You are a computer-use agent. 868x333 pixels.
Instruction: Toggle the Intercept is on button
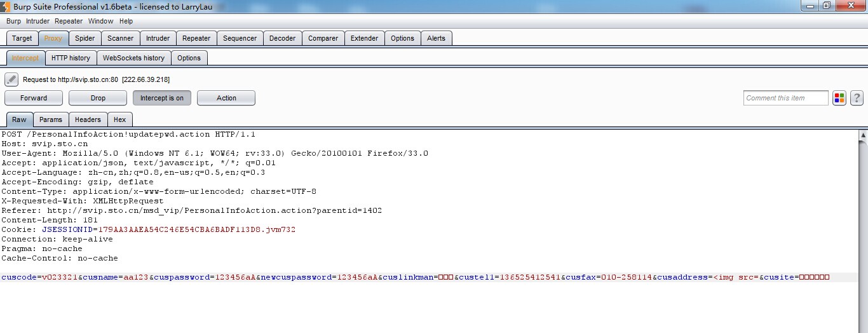pyautogui.click(x=162, y=98)
